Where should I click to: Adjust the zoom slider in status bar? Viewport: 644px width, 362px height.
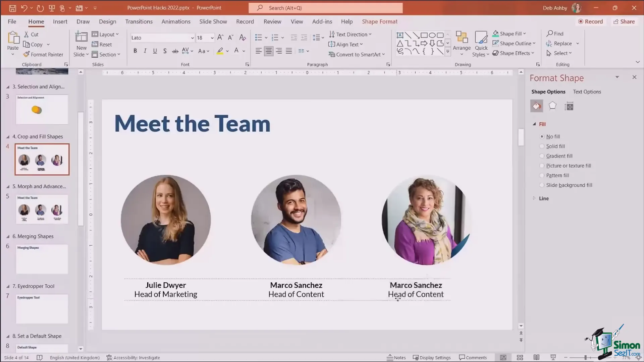(585, 358)
